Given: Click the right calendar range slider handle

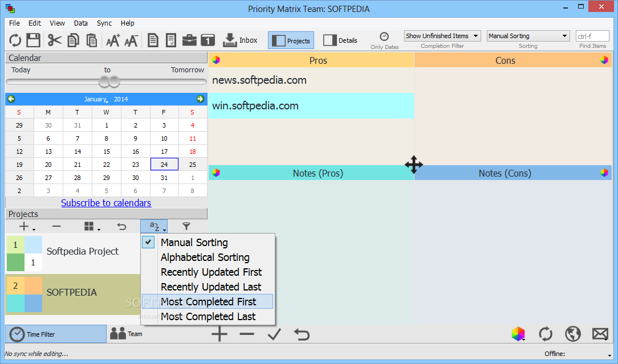Looking at the screenshot, I should [x=114, y=81].
